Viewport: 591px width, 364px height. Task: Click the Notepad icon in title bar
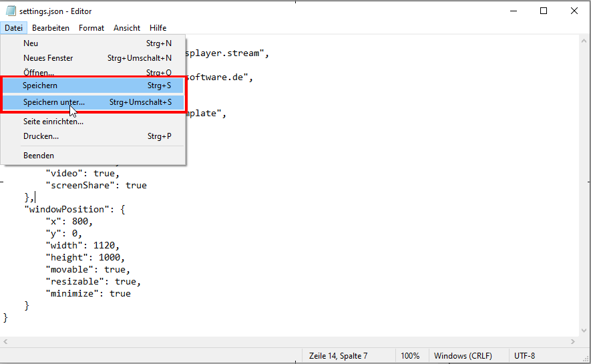10,11
